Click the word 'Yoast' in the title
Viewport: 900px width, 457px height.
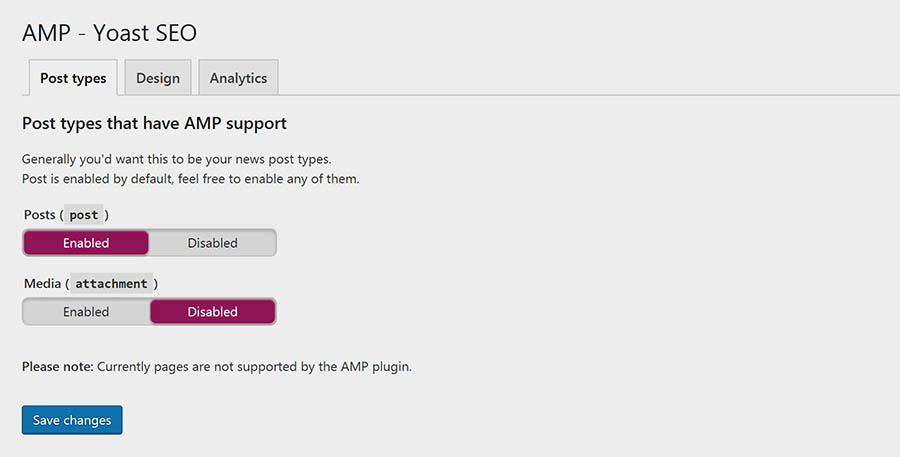pos(119,33)
